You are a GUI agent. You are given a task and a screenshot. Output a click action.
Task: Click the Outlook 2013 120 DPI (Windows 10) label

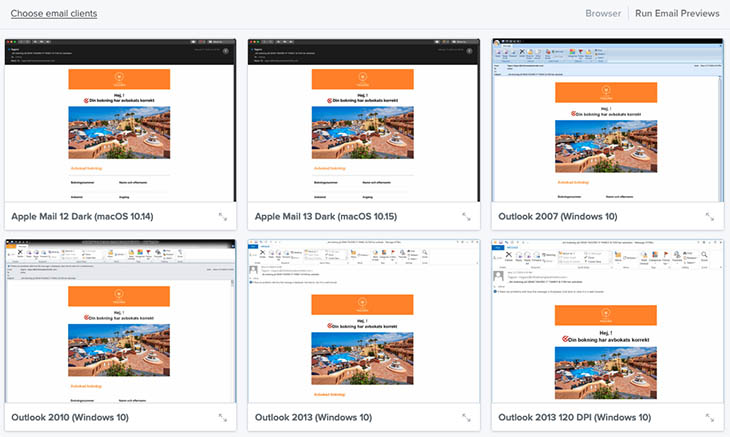point(575,417)
